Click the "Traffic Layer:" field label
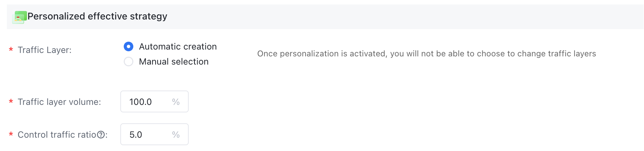The image size is (644, 151). pos(45,50)
